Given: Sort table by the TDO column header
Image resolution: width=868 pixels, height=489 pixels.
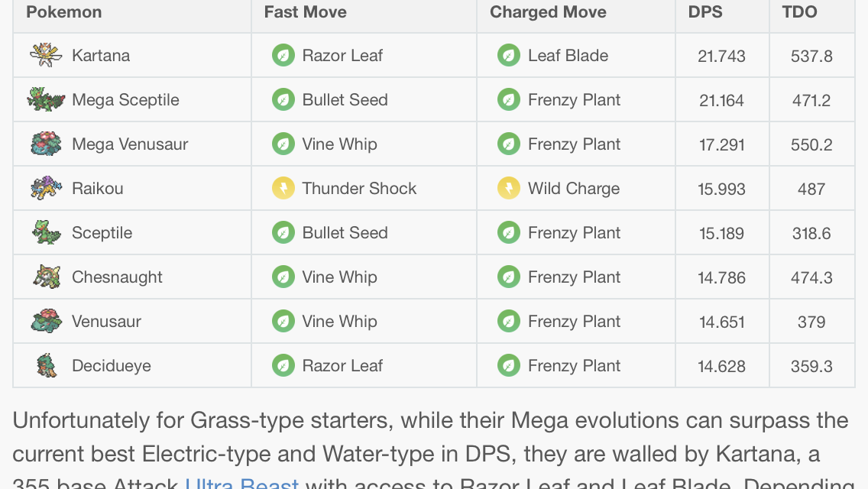Looking at the screenshot, I should (x=799, y=12).
